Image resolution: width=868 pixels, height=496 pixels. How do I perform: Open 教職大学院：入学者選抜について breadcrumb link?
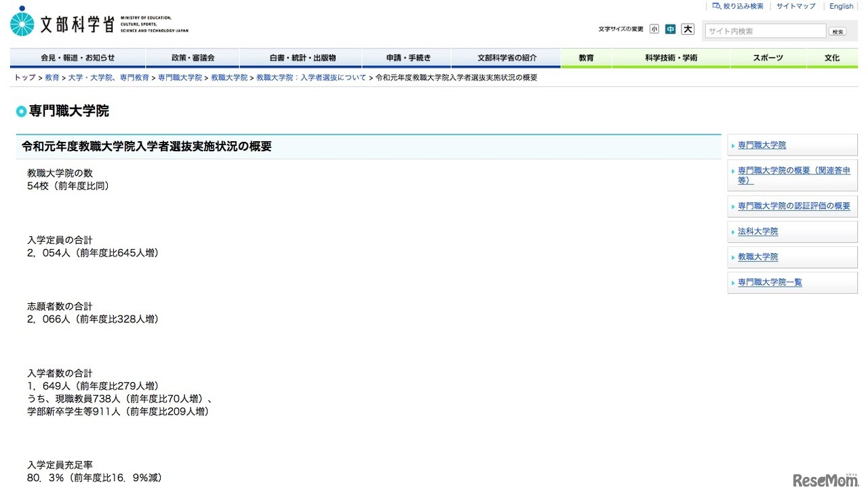[311, 78]
